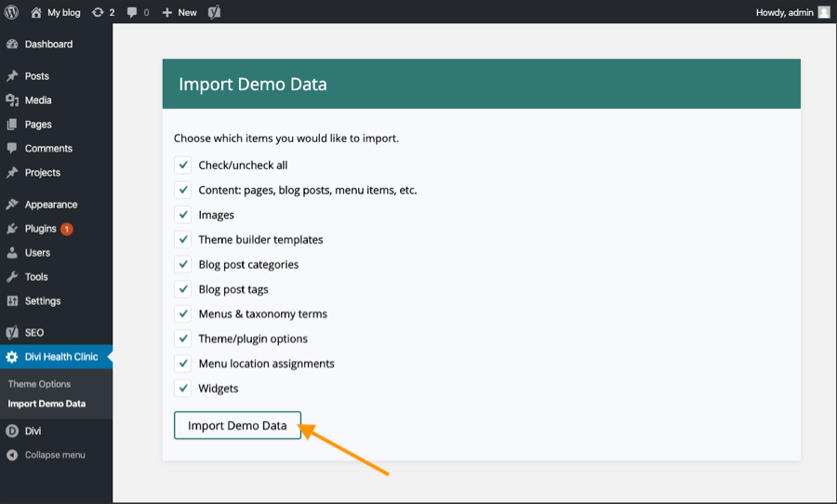The width and height of the screenshot is (837, 504).
Task: Click the Posts pin icon
Action: click(12, 76)
